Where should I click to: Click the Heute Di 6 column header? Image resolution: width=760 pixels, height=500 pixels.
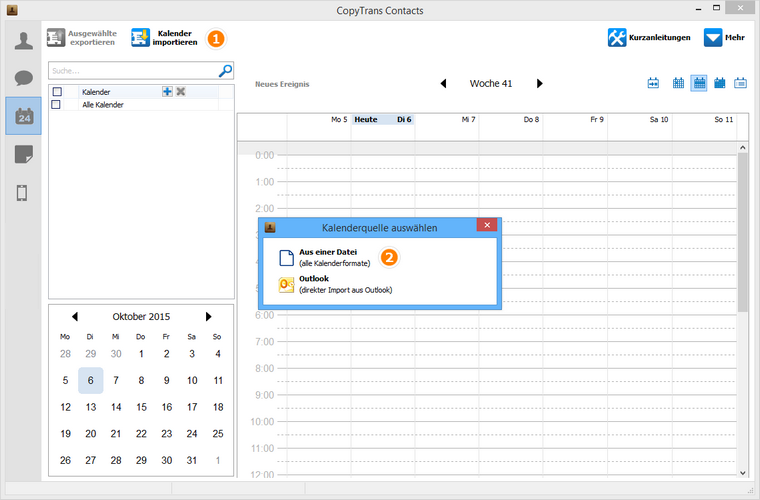pyautogui.click(x=383, y=119)
